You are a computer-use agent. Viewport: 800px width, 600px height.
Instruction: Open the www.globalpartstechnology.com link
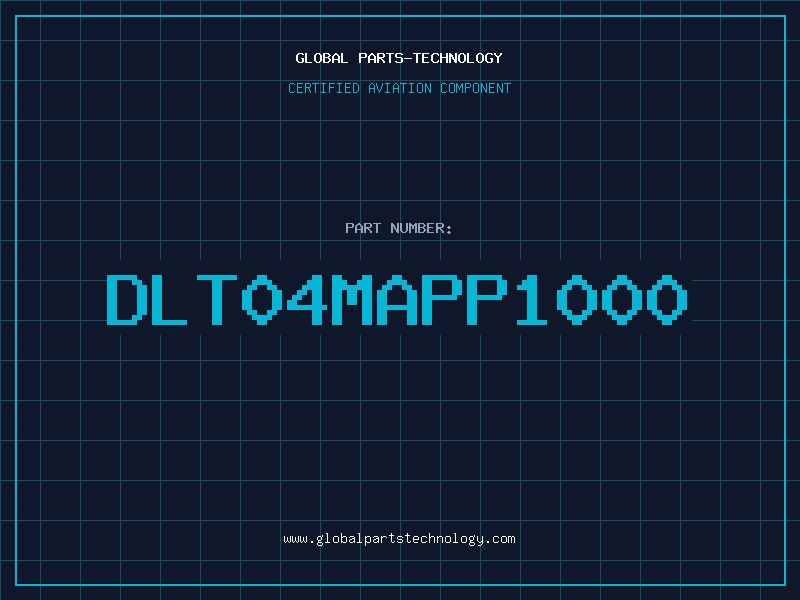point(399,539)
